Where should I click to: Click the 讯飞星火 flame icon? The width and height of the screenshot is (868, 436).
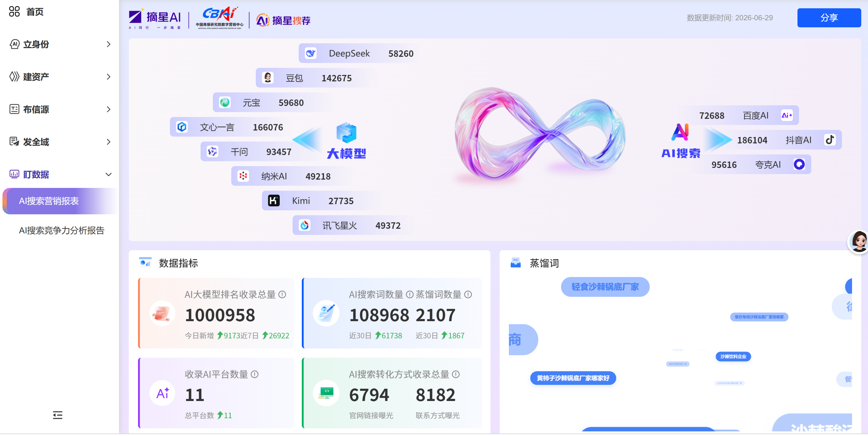click(x=304, y=225)
